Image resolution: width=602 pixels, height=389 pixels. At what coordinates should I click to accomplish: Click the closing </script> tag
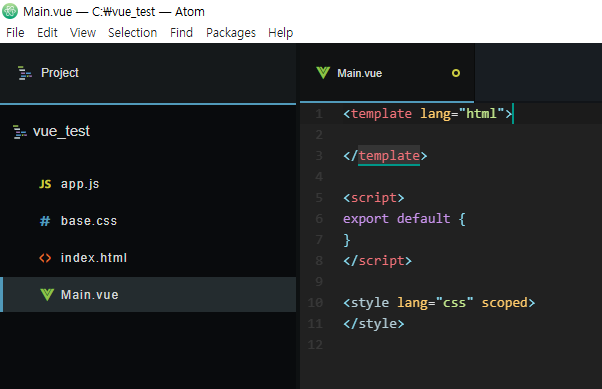point(377,261)
